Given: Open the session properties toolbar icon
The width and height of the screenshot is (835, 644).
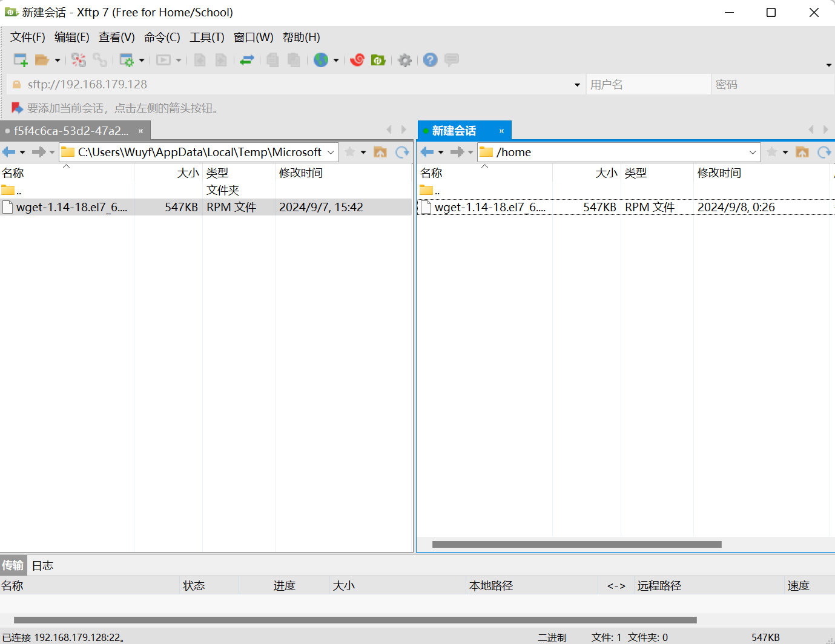Looking at the screenshot, I should click(x=127, y=60).
